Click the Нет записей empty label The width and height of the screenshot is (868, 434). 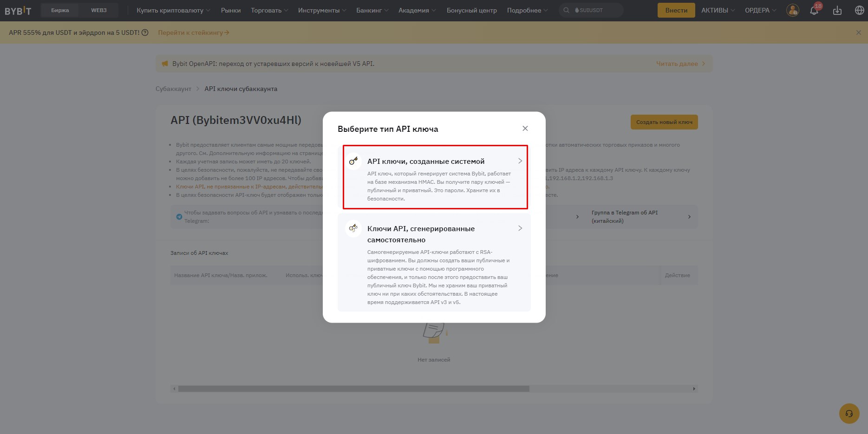coord(434,360)
